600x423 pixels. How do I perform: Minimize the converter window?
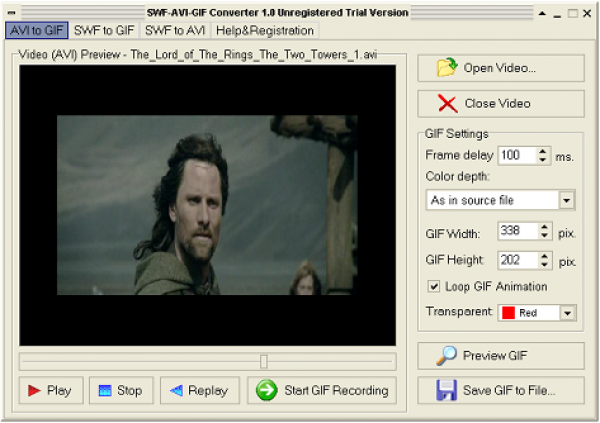click(557, 14)
